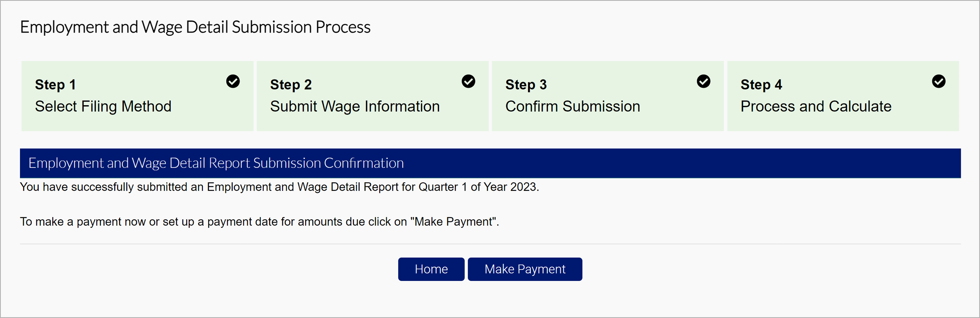The height and width of the screenshot is (318, 980).
Task: Click the Step 3 checkmark icon
Action: click(704, 82)
